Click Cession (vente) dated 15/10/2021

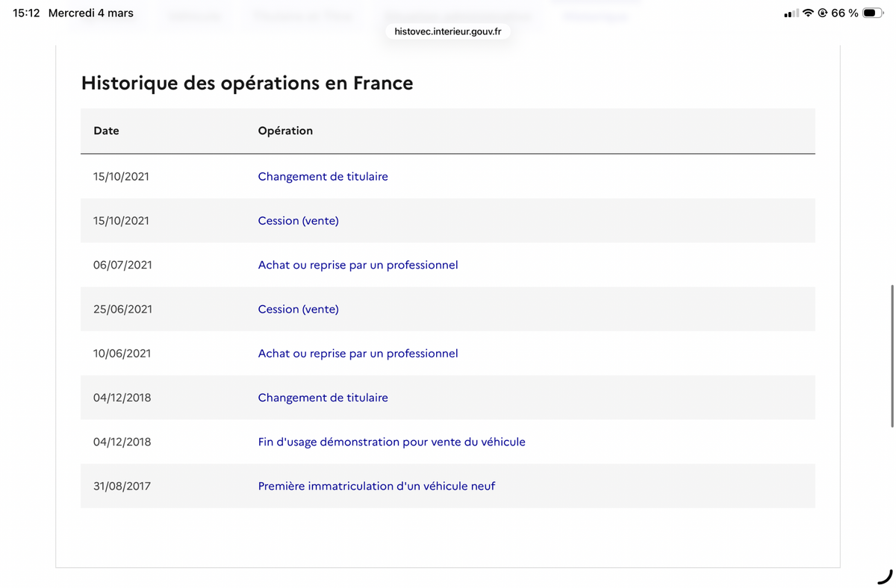[298, 221]
